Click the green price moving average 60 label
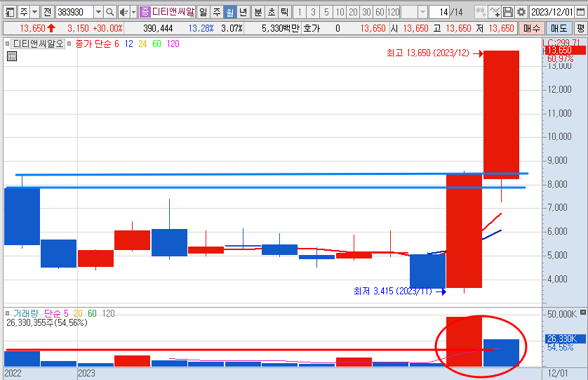 (156, 44)
